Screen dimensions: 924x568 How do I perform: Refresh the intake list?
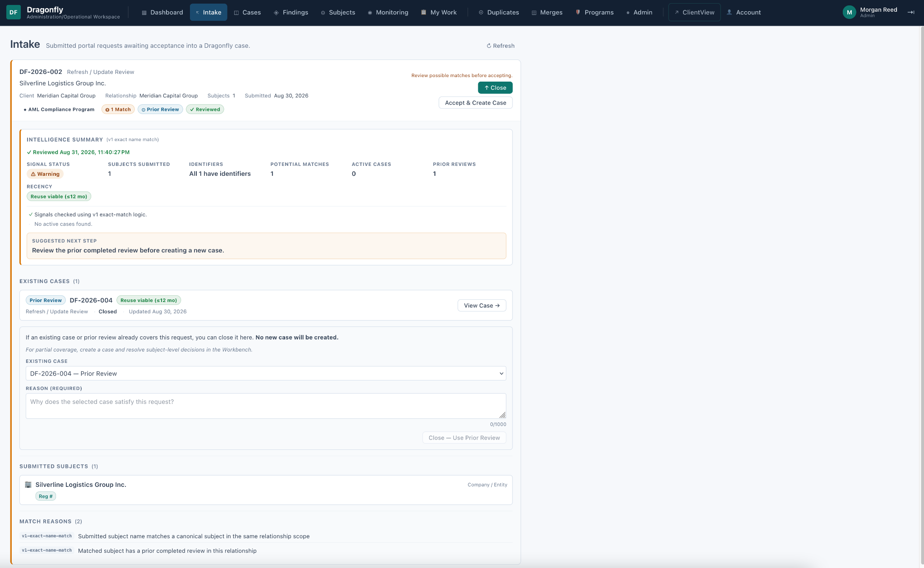500,46
